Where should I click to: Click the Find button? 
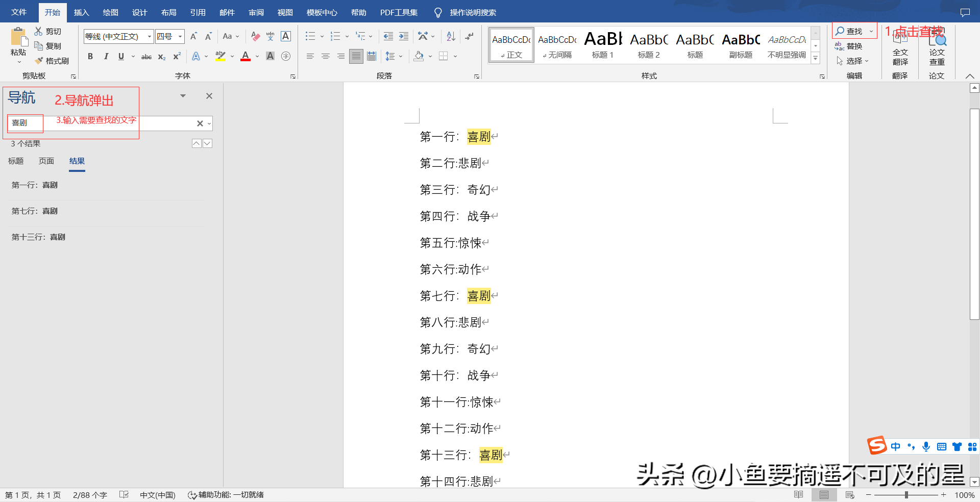coord(849,31)
